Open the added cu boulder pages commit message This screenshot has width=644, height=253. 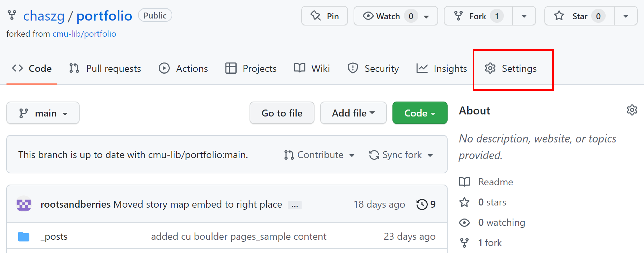click(239, 236)
